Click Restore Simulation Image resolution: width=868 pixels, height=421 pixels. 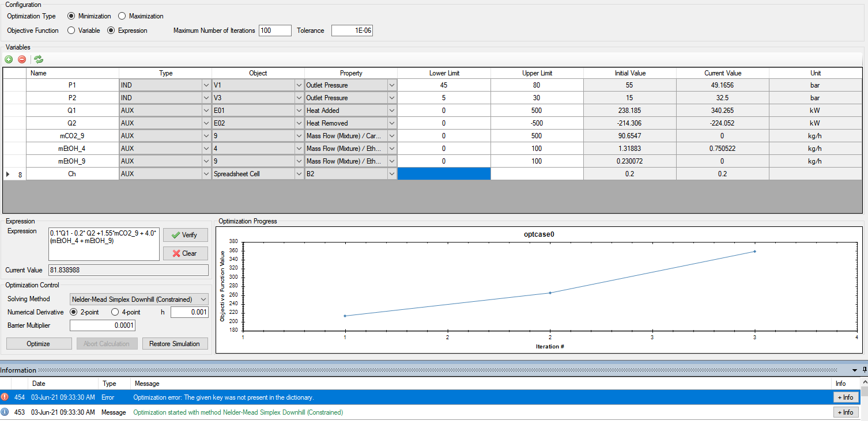click(175, 343)
